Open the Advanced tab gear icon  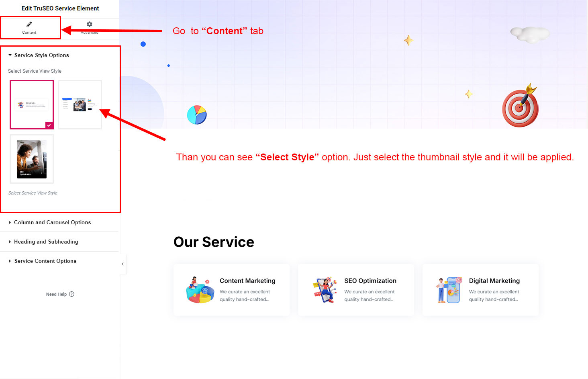coord(90,24)
